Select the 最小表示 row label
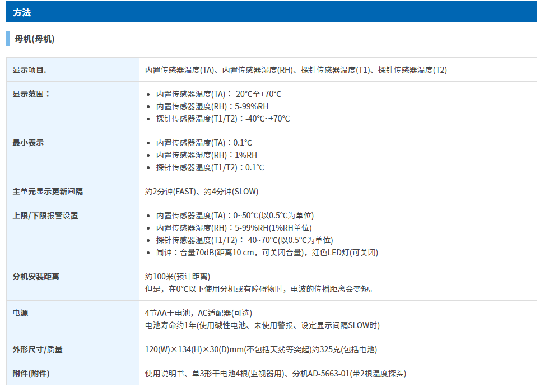The width and height of the screenshot is (549, 392). [28, 143]
